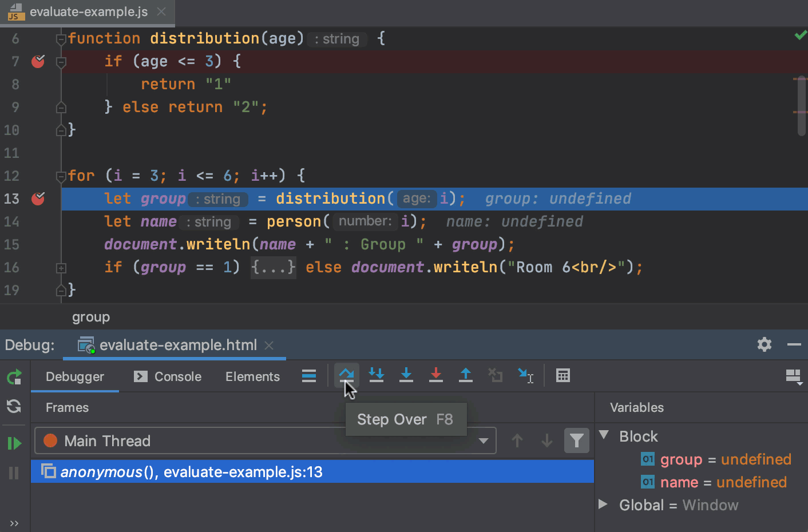
Task: Resume program execution
Action: coord(14,443)
